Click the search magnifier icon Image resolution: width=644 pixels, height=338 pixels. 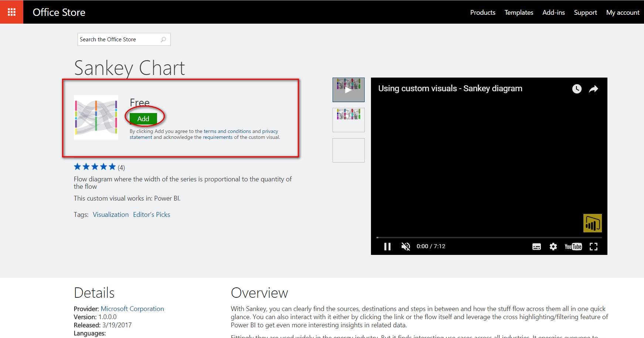pyautogui.click(x=163, y=40)
